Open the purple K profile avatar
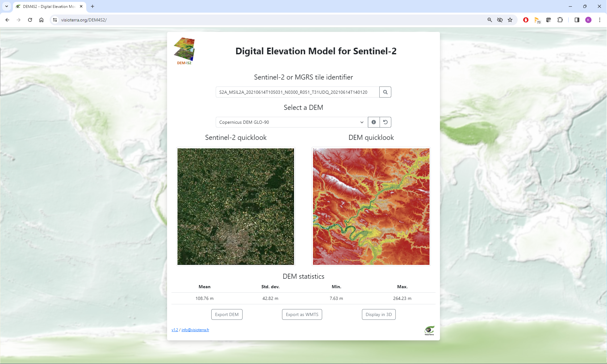Image resolution: width=607 pixels, height=364 pixels. [588, 20]
